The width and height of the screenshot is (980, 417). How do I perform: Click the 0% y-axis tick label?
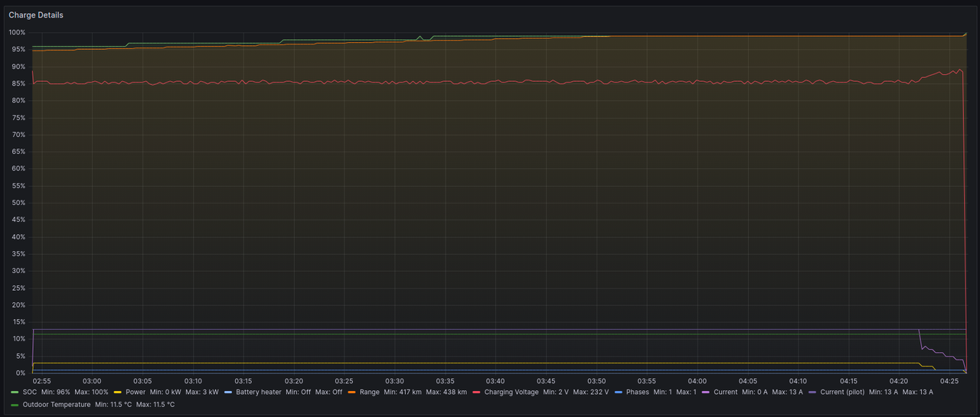click(x=21, y=373)
